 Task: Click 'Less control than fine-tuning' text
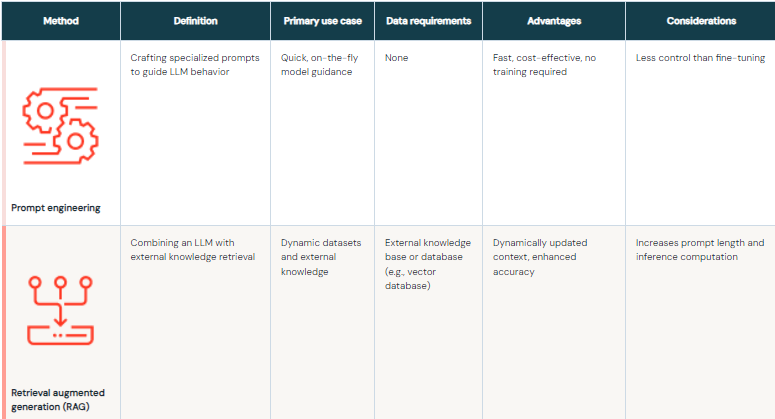[x=699, y=58]
